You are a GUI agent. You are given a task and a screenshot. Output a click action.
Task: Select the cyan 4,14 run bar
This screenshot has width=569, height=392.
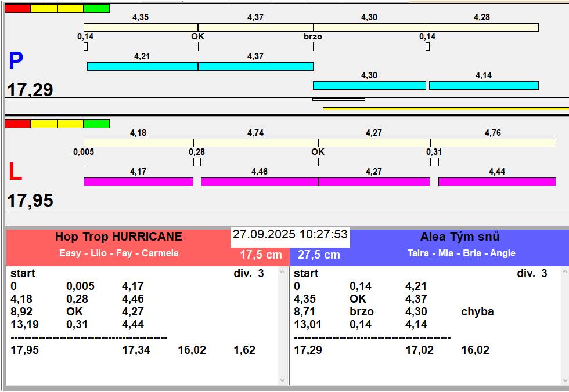(x=484, y=85)
